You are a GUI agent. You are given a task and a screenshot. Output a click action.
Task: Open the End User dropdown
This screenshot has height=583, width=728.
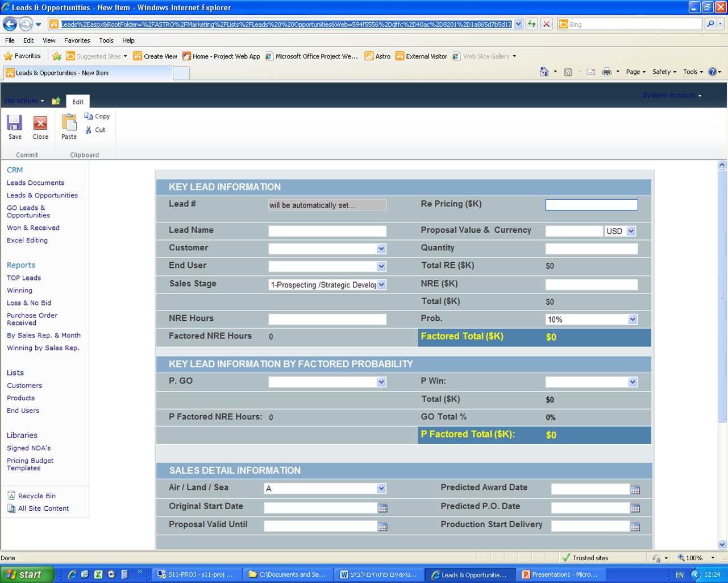(381, 266)
